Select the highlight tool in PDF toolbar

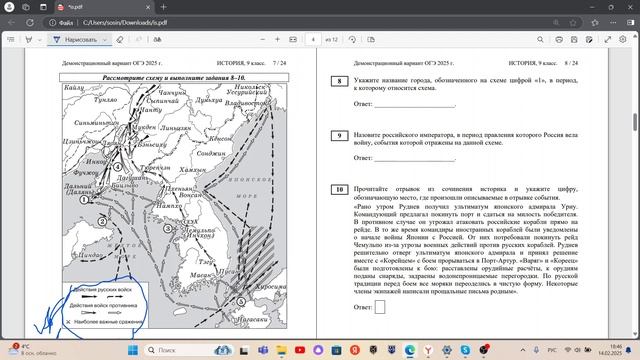29,40
